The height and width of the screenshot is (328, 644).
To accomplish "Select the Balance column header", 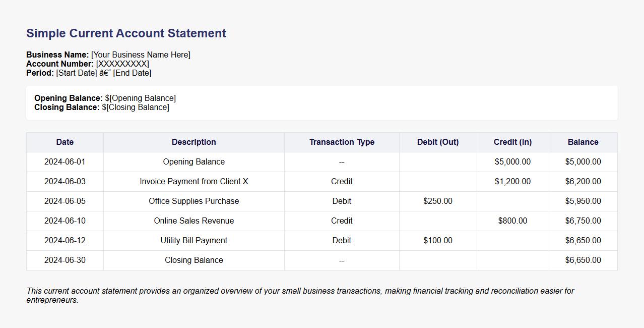I will pos(583,142).
